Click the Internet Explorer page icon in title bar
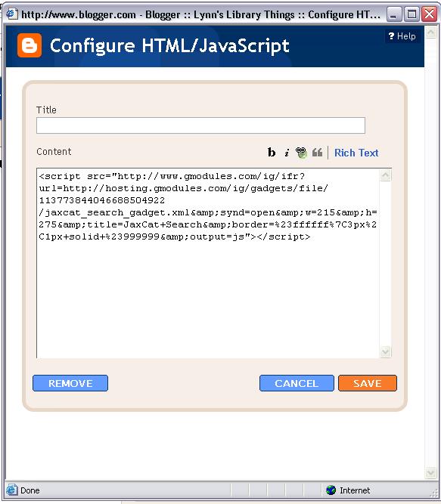The width and height of the screenshot is (441, 504). click(x=12, y=14)
